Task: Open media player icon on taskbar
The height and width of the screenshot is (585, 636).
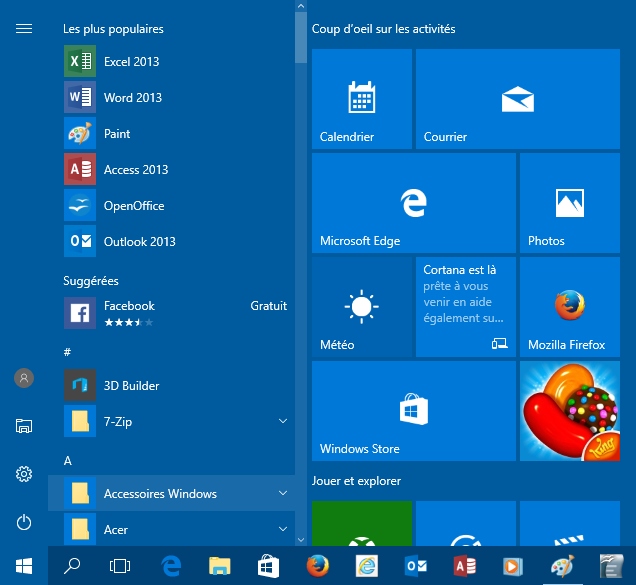Action: pos(513,566)
